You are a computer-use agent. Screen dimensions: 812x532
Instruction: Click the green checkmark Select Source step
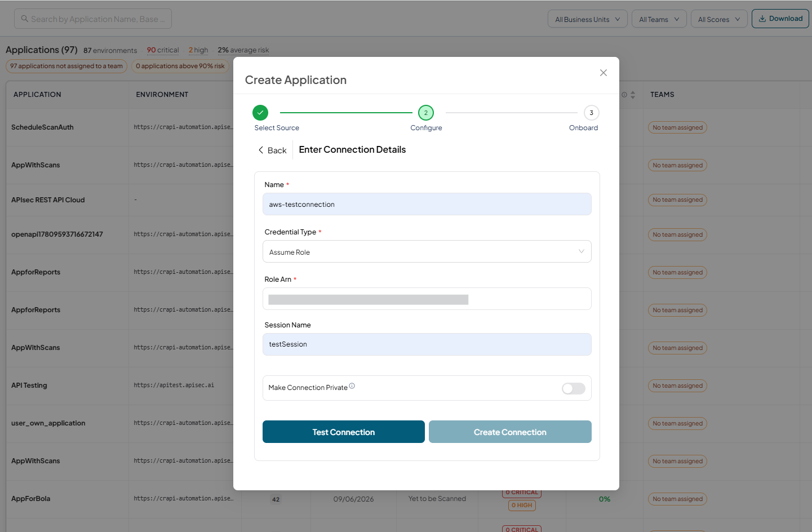point(260,113)
